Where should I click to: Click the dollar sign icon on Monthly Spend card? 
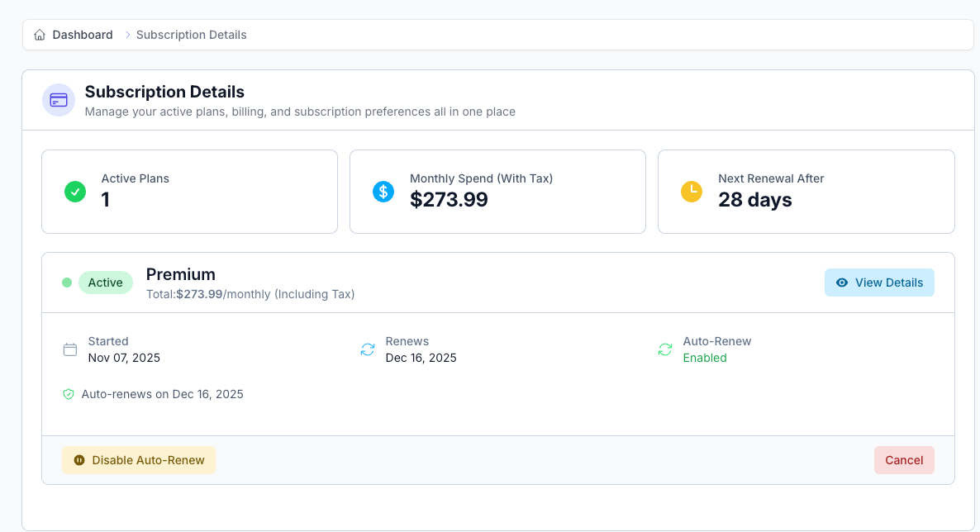pos(383,192)
